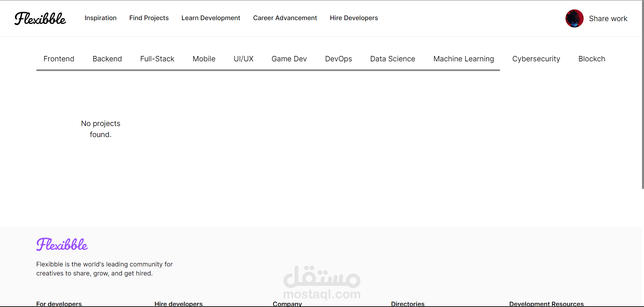Viewport: 644px width, 307px height.
Task: Filter by Full-Stack category
Action: coord(157,59)
